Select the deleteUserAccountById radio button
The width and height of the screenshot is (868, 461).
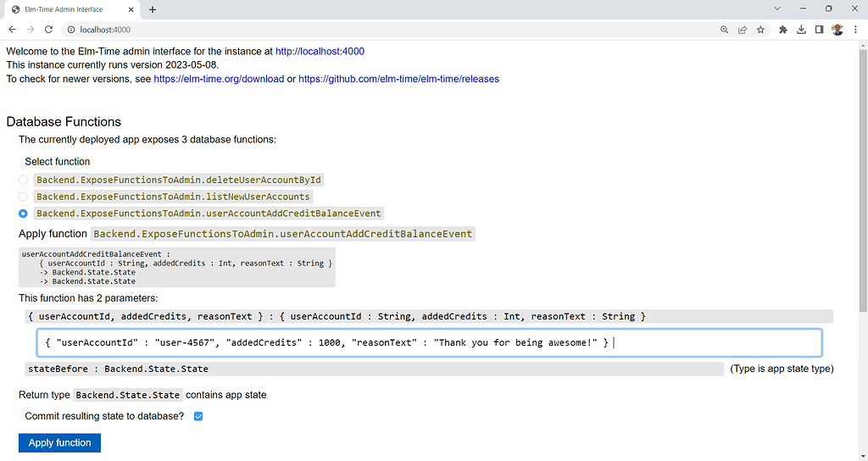coord(24,180)
